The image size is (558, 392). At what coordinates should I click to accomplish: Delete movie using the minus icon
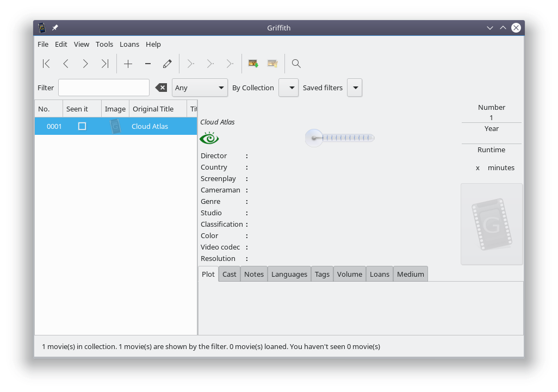click(147, 64)
